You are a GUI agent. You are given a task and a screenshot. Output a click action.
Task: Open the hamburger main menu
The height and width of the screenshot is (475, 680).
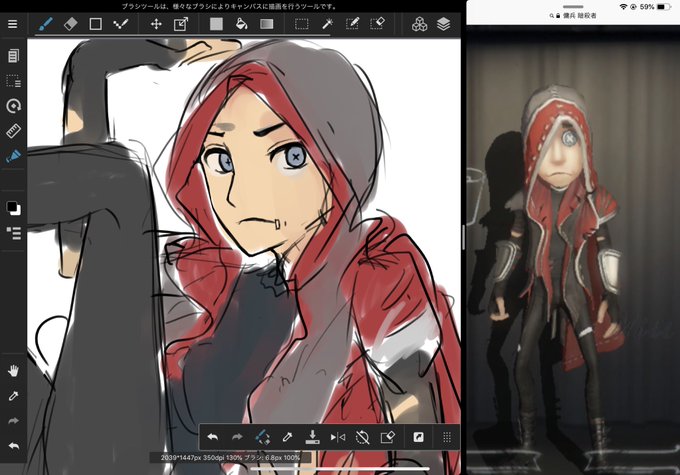tap(13, 24)
